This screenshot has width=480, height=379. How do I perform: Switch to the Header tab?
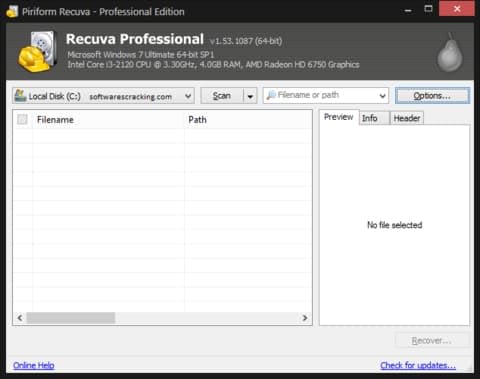click(x=407, y=118)
